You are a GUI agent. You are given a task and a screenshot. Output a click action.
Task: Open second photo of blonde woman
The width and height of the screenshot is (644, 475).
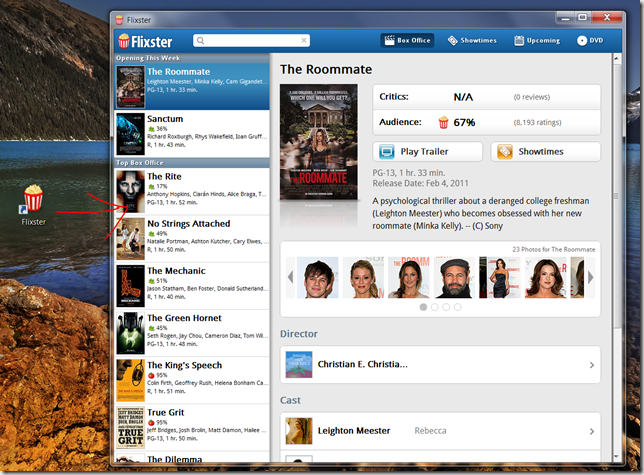[363, 278]
